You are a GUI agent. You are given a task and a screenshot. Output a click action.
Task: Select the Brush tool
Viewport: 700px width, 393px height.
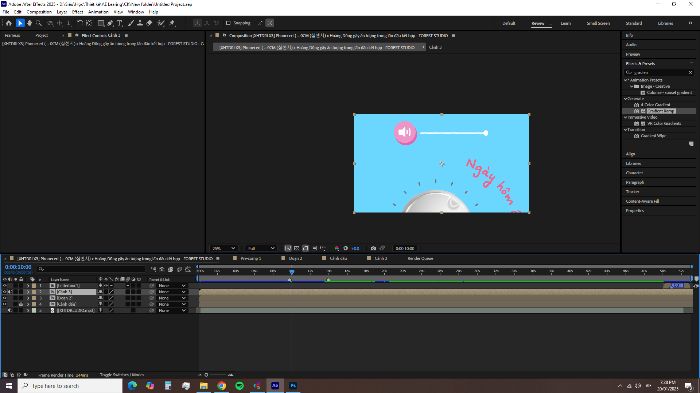click(x=131, y=23)
